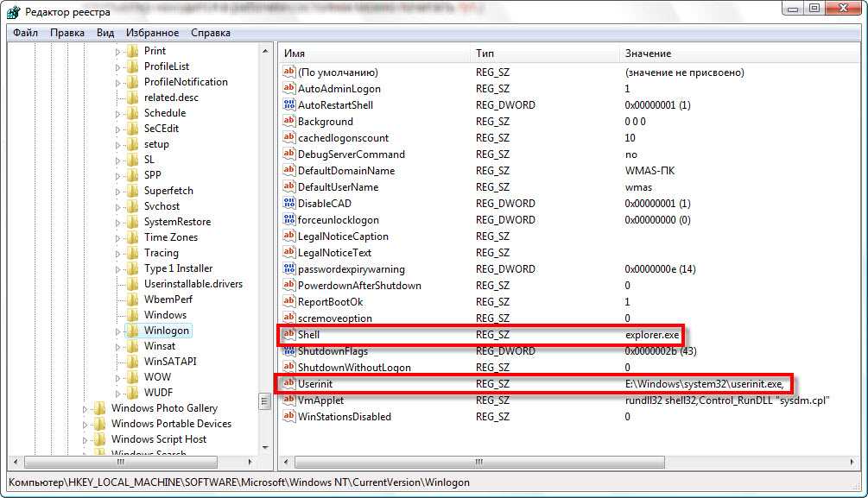Click the VmApplet string value icon

pyautogui.click(x=289, y=400)
